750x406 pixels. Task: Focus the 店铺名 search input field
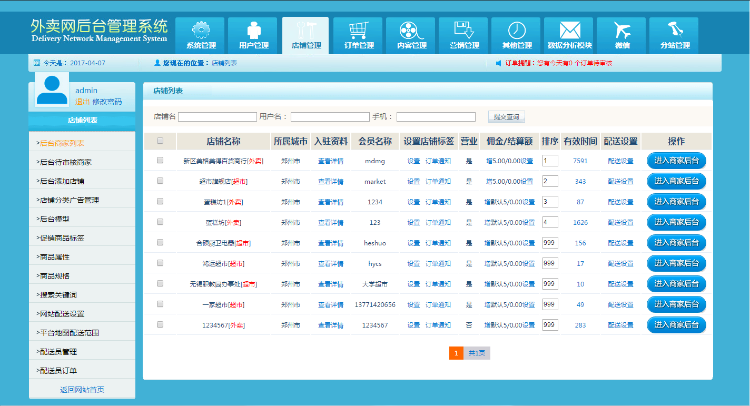coord(218,117)
